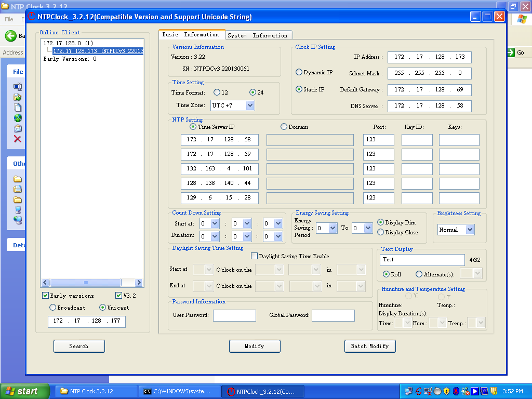Switch to the System Information tab
This screenshot has height=399, width=532.
(x=258, y=35)
